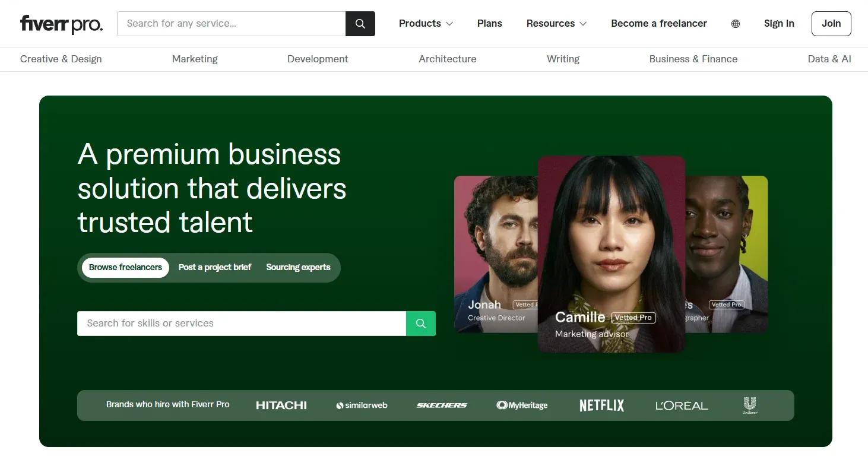Open the Resources dropdown

click(x=556, y=23)
